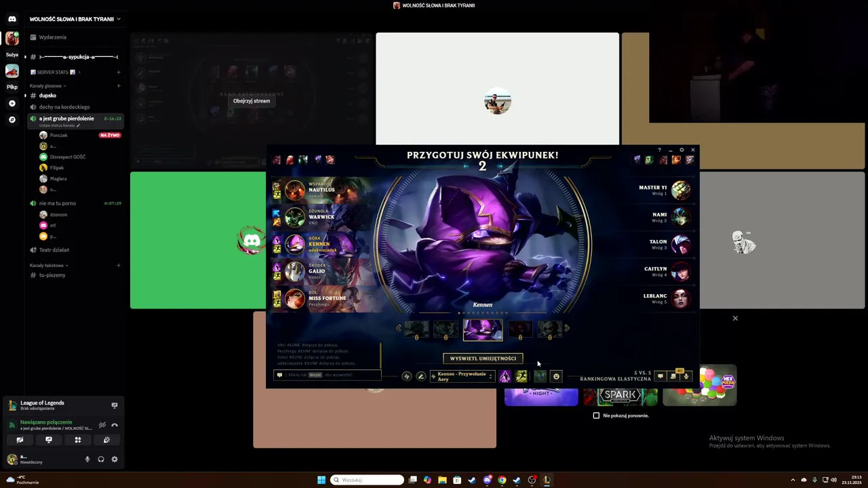Screen dimensions: 868x488
Task: Click the Windows Start button
Action: [321, 480]
